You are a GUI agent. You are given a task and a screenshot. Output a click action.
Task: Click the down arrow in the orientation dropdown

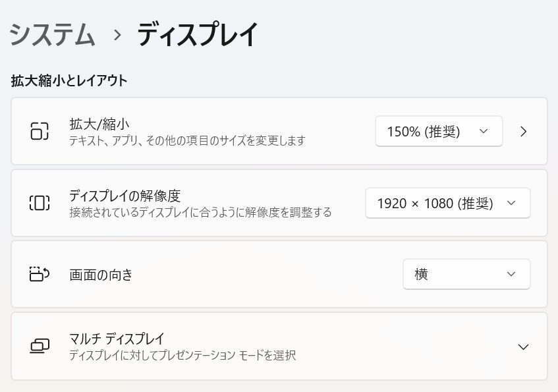(x=511, y=274)
